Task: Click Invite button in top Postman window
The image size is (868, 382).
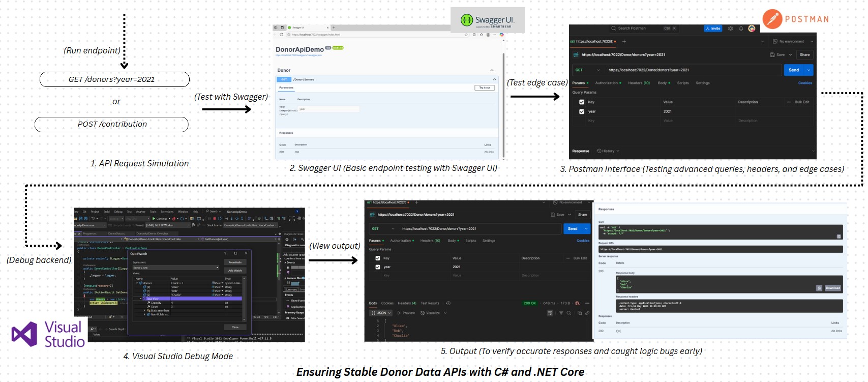Action: pyautogui.click(x=713, y=28)
